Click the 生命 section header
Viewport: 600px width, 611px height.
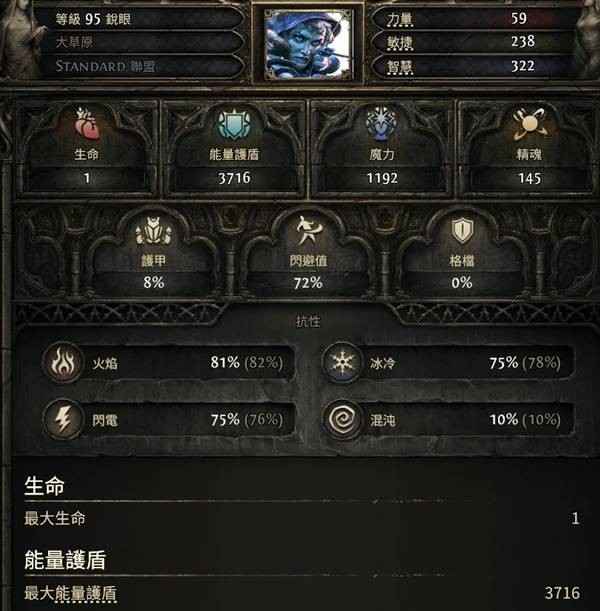[44, 487]
